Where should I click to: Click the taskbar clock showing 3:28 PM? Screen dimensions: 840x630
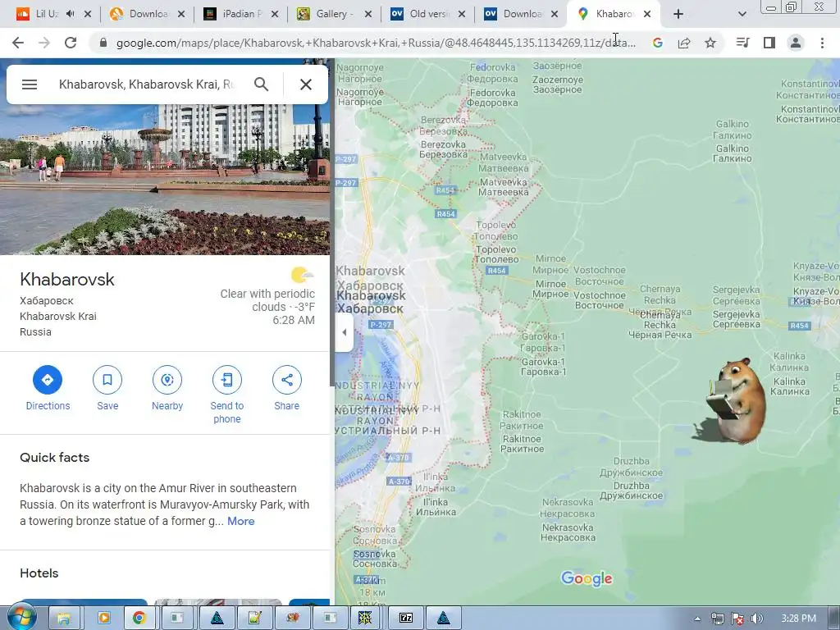(x=798, y=619)
